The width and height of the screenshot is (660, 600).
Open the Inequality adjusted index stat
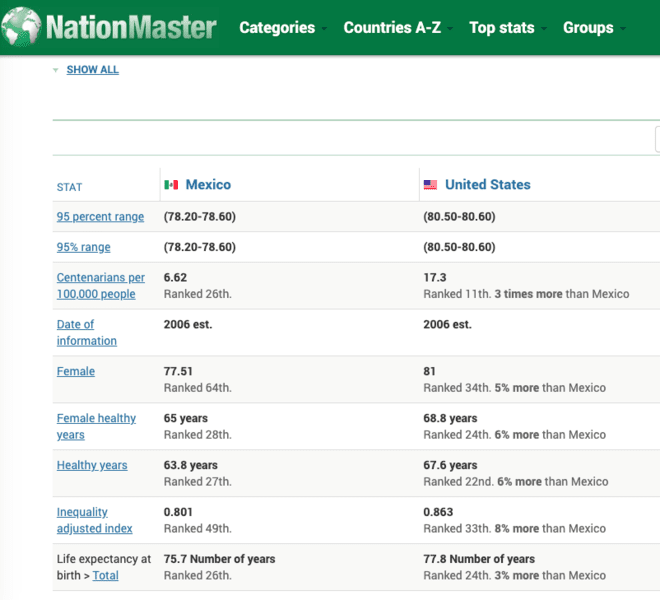[x=94, y=520]
